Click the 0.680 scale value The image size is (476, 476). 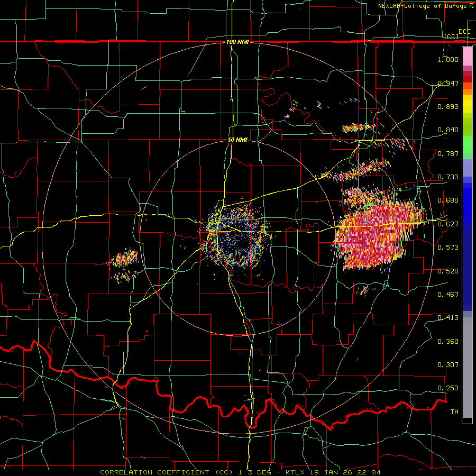[x=448, y=200]
